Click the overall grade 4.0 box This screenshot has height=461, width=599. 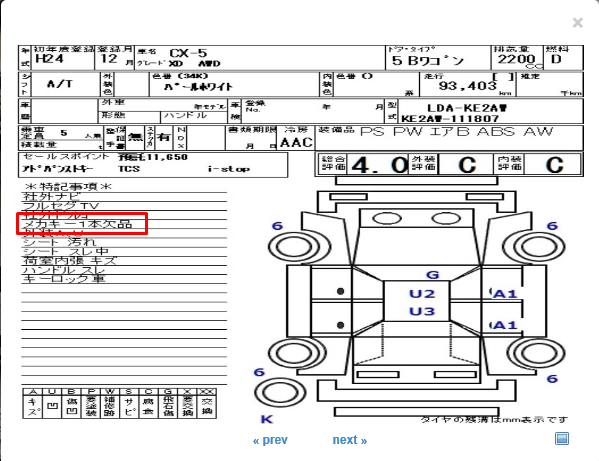362,165
